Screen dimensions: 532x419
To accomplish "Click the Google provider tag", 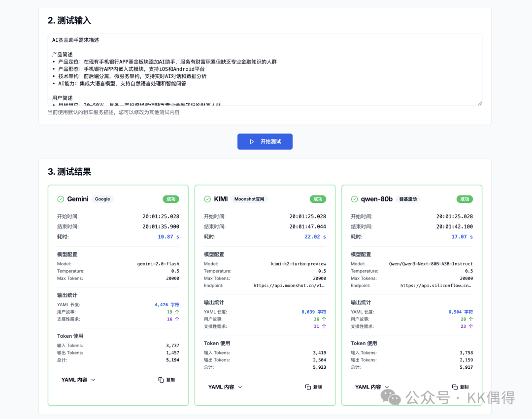I will point(102,199).
